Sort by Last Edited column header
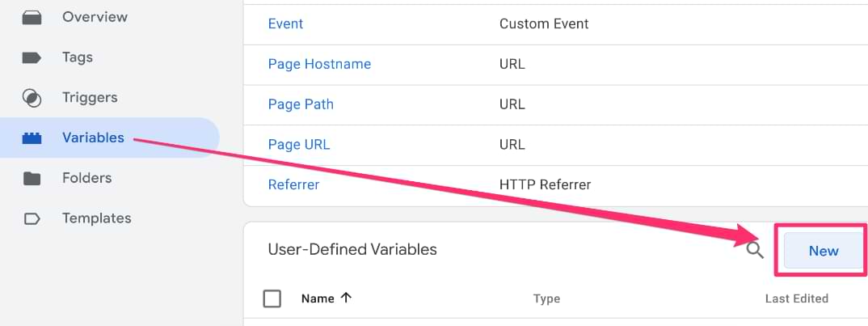 [797, 298]
